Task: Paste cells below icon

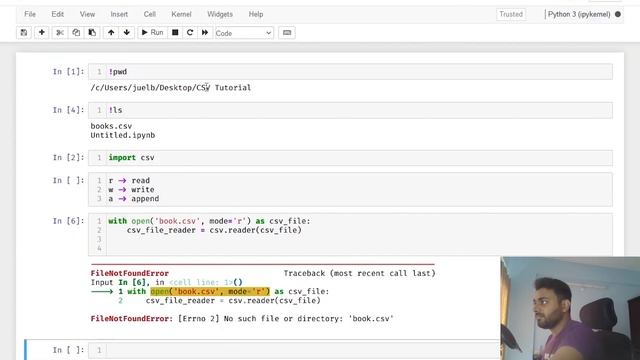Action: [x=92, y=33]
